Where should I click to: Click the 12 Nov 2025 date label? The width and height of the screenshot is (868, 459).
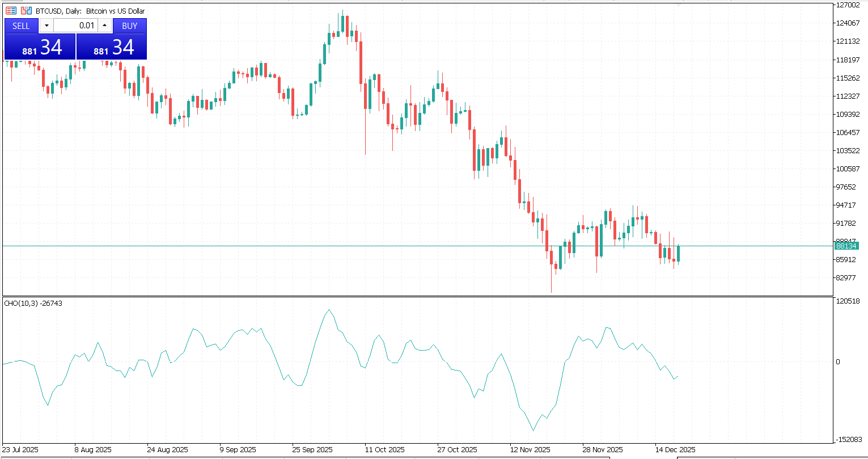point(530,449)
